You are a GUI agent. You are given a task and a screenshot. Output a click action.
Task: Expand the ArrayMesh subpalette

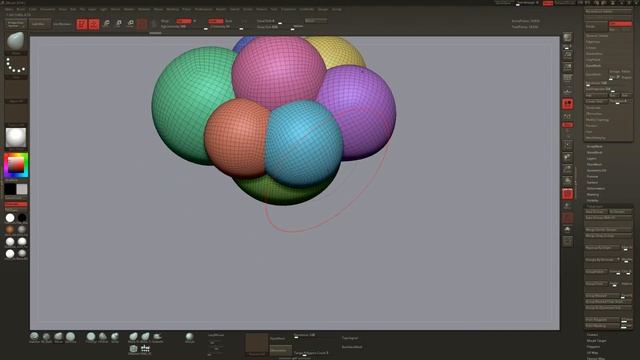pos(594,147)
